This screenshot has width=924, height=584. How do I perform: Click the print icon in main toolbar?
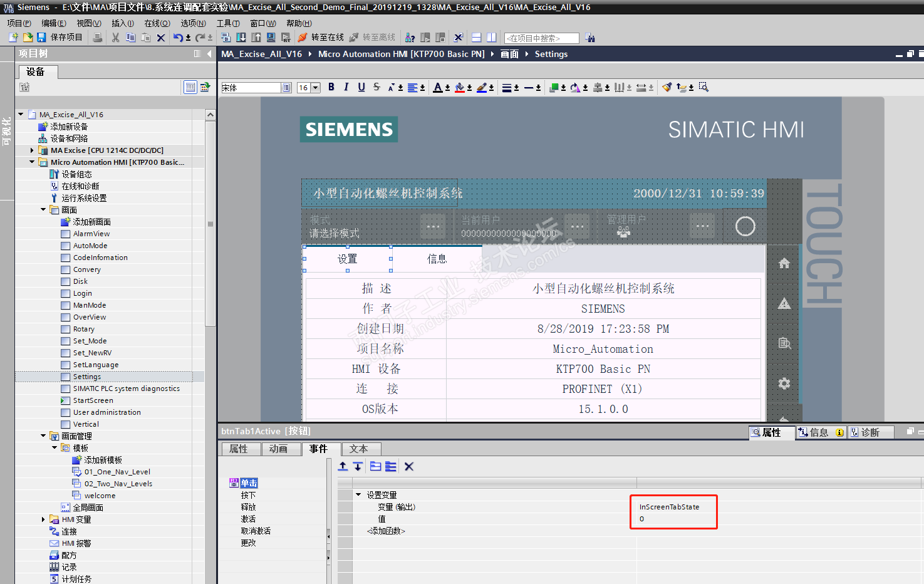[x=98, y=38]
